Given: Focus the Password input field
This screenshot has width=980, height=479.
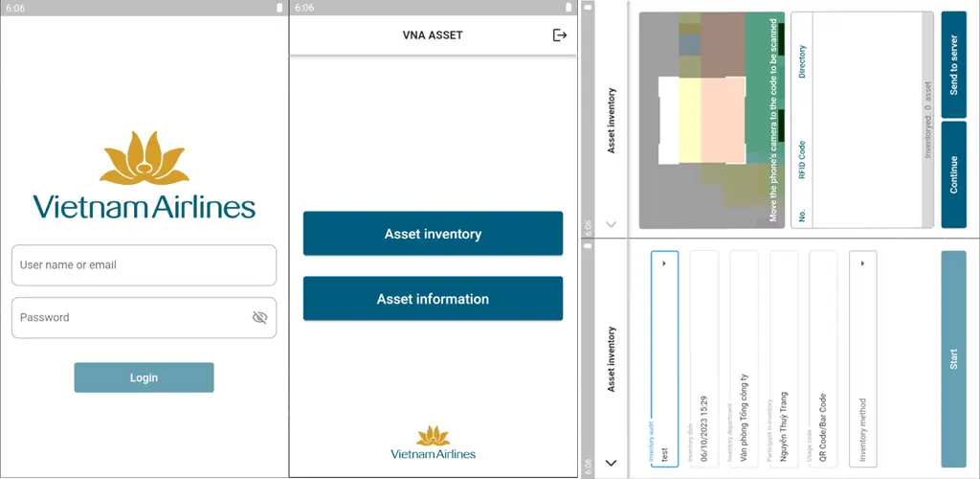Looking at the screenshot, I should (144, 318).
